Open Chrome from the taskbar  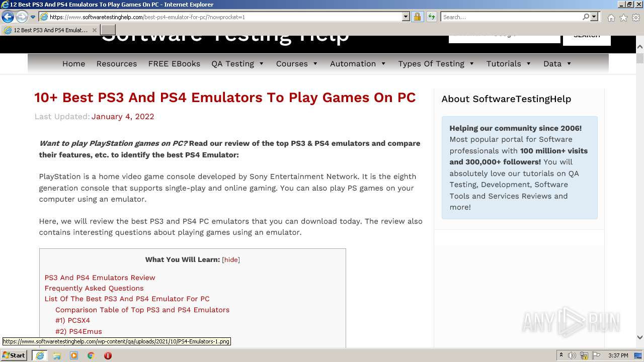(91, 355)
